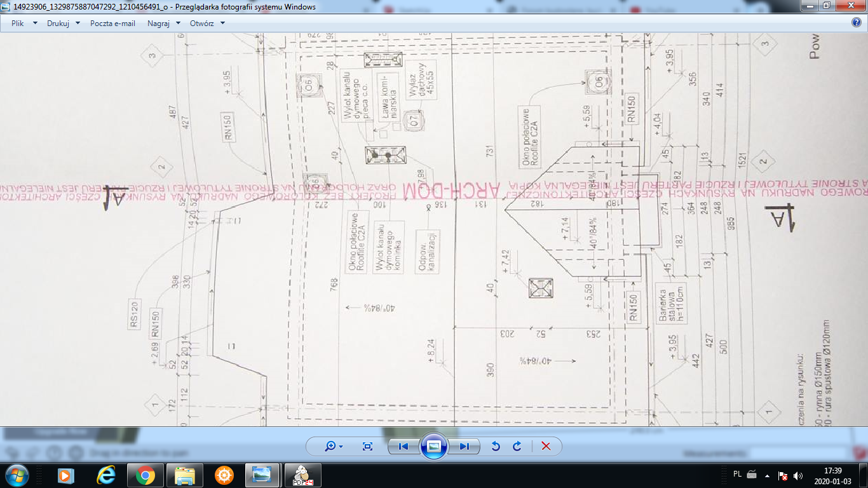The height and width of the screenshot is (488, 868).
Task: Open the Drukuj dropdown menu
Action: point(64,23)
